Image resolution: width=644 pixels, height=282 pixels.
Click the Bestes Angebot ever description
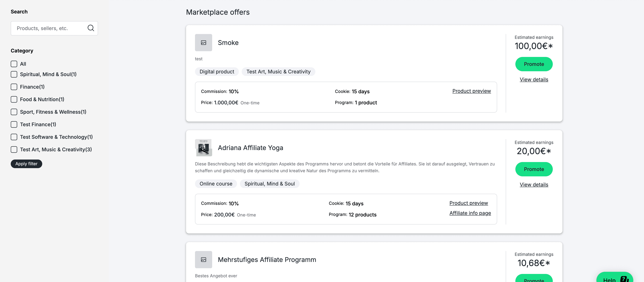tap(216, 276)
